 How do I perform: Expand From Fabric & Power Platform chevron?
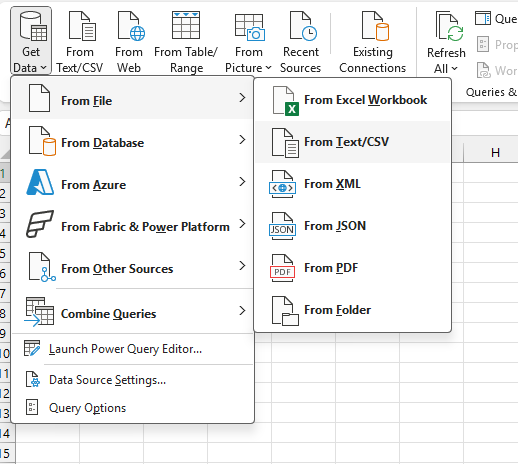pyautogui.click(x=242, y=224)
